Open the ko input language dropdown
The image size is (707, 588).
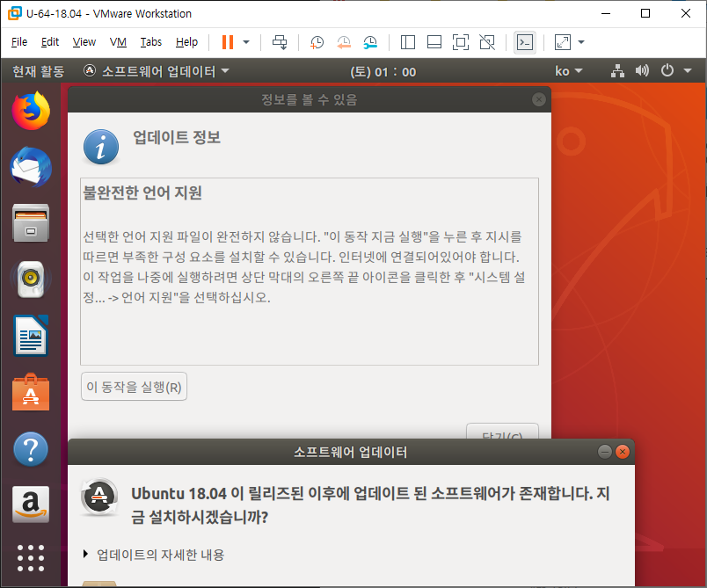click(569, 71)
